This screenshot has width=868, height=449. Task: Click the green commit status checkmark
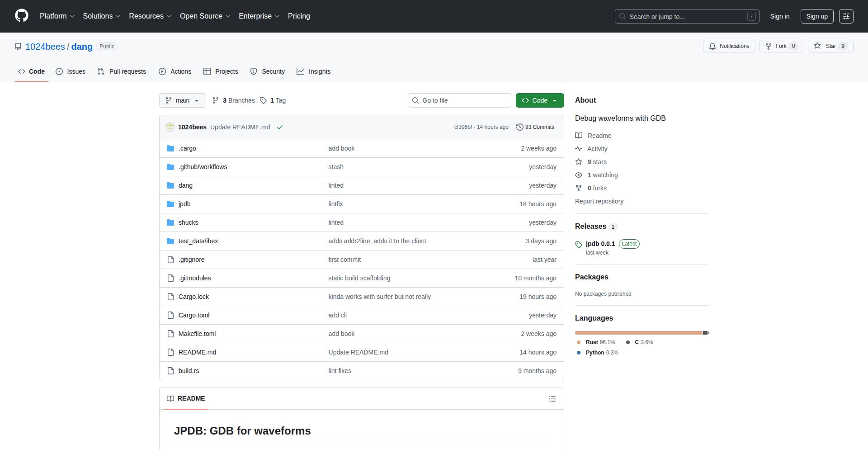pos(280,127)
